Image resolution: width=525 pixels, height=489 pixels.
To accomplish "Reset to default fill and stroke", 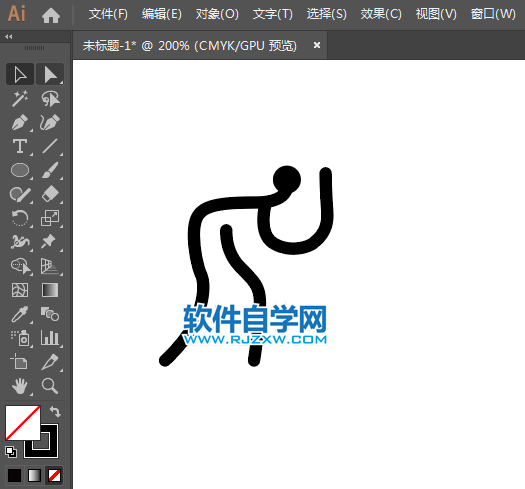I will [11, 452].
